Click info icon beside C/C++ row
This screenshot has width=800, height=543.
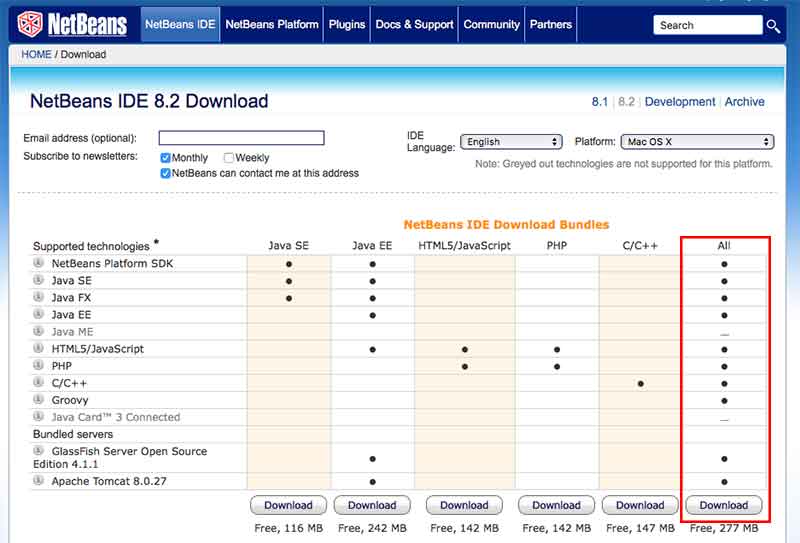(x=38, y=382)
